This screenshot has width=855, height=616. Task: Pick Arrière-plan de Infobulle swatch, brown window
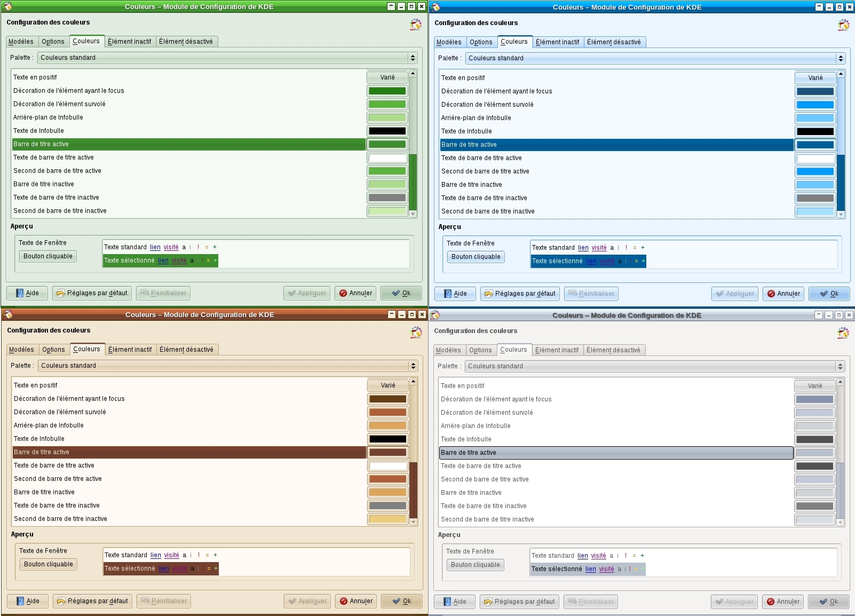(x=388, y=425)
